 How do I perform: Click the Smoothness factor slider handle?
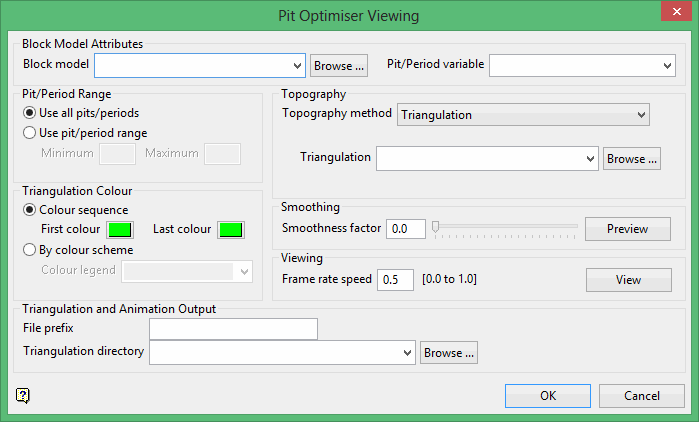coord(435,227)
